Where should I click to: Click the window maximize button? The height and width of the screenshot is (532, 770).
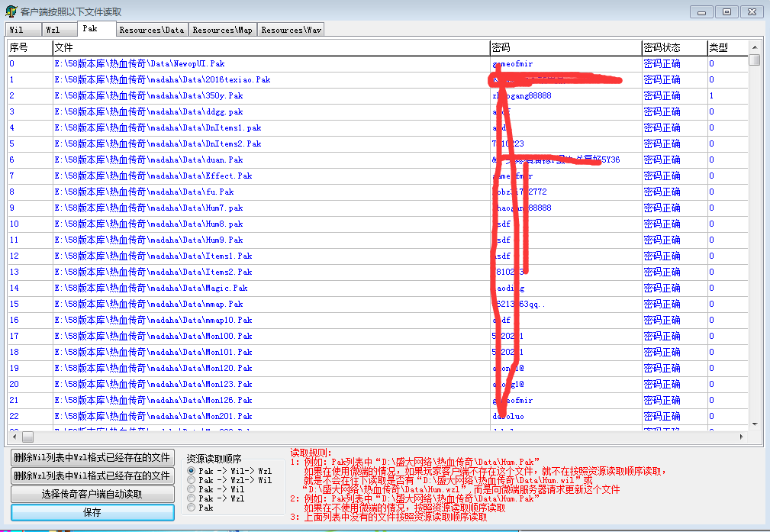pyautogui.click(x=727, y=11)
